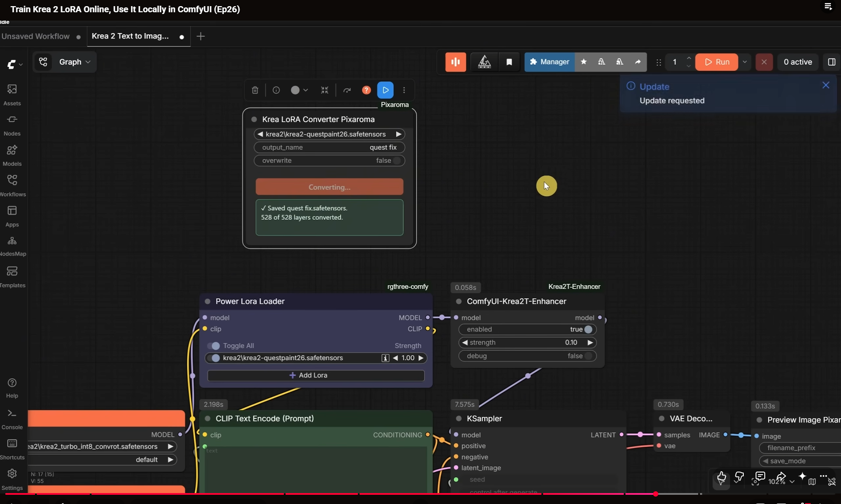Screen dimensions: 841x504
Task: Switch to Krea 2 Text to Imag tab
Action: point(138,36)
